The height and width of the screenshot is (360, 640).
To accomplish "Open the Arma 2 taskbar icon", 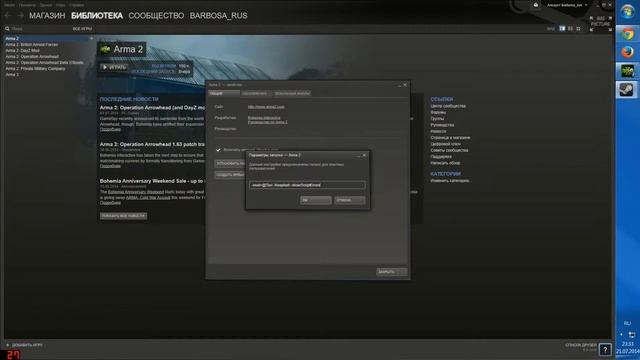I will (628, 71).
